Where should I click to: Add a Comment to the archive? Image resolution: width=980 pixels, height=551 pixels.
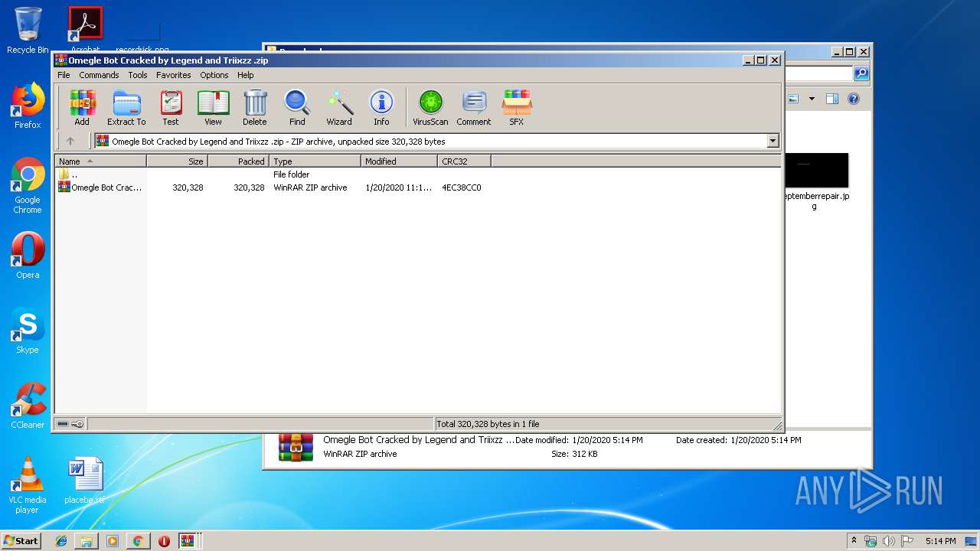(474, 108)
